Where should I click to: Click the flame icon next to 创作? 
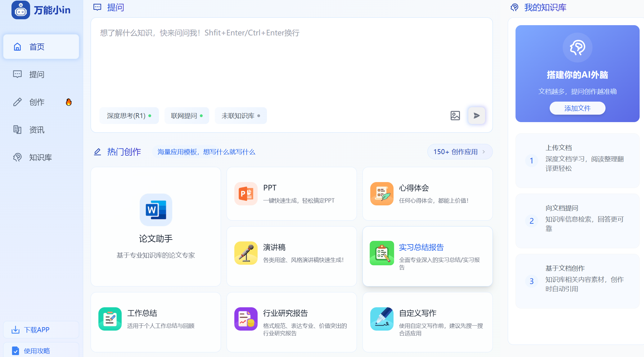[x=69, y=102]
